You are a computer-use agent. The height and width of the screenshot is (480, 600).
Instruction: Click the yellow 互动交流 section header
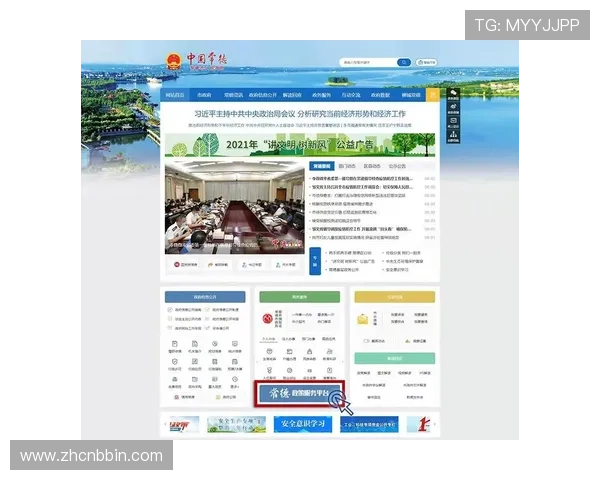pos(395,297)
